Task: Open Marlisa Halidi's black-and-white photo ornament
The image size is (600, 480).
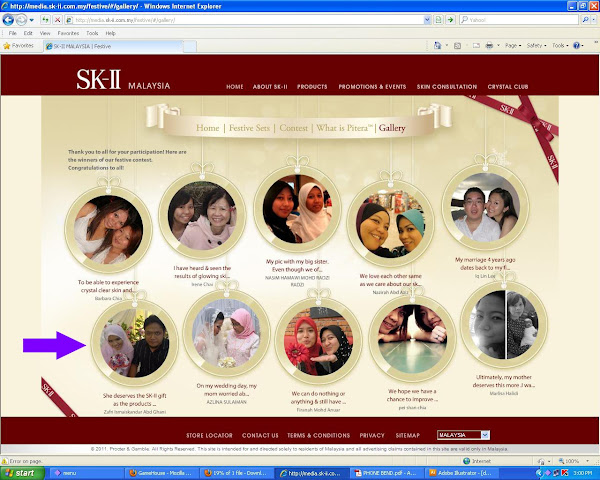Action: pyautogui.click(x=504, y=325)
